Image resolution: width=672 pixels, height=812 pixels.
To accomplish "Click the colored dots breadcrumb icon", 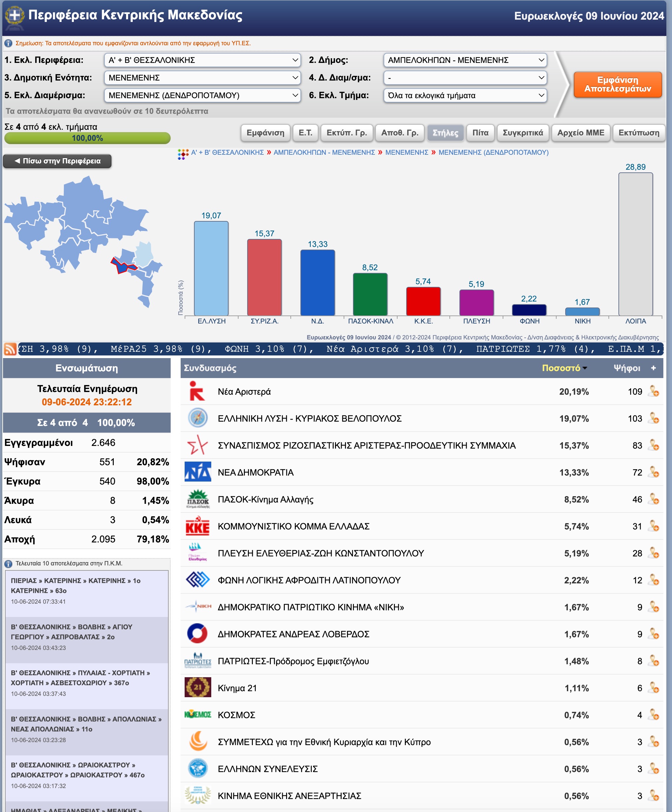I will (183, 154).
